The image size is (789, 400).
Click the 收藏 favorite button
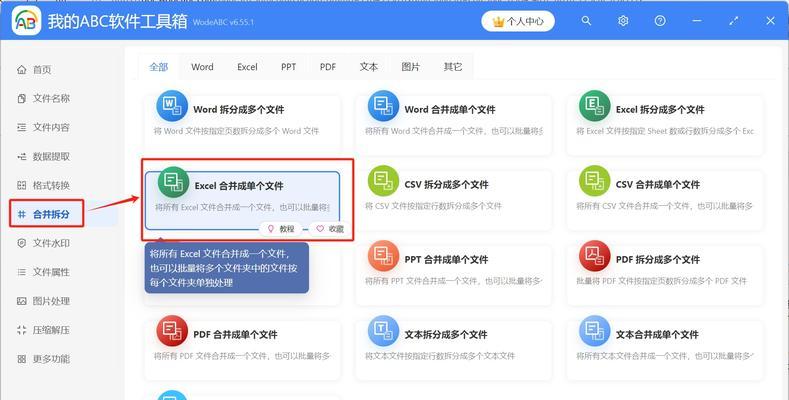[x=330, y=229]
